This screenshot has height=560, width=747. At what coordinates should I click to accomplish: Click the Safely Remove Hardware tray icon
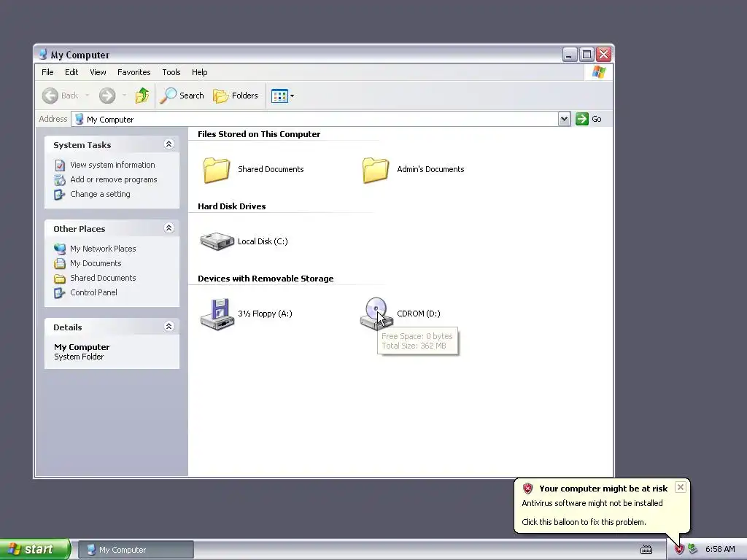click(692, 549)
